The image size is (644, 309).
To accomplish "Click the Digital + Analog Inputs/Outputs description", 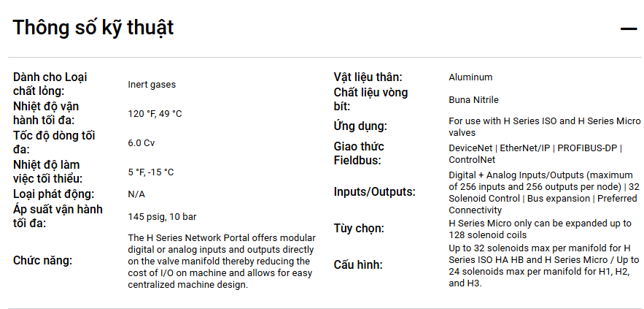I will click(x=544, y=192).
